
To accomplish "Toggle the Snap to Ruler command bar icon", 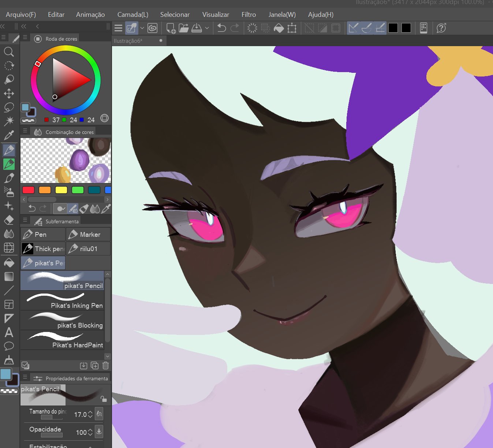I will [x=353, y=28].
